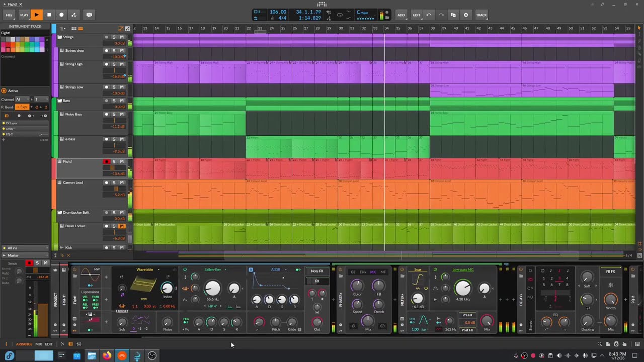Toggle the Phaser+ device power button
Viewport: 644px width, 362px height.
(x=340, y=270)
